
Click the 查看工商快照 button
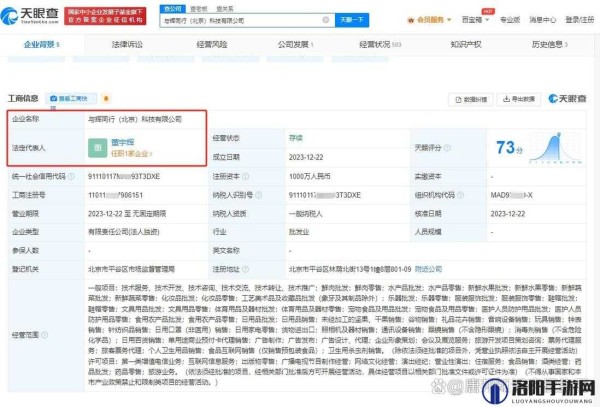point(71,99)
